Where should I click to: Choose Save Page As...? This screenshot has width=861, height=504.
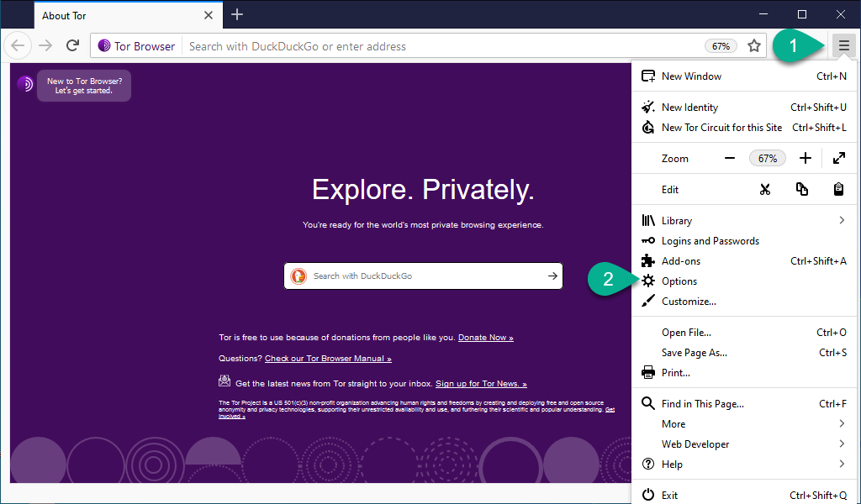pos(744,353)
